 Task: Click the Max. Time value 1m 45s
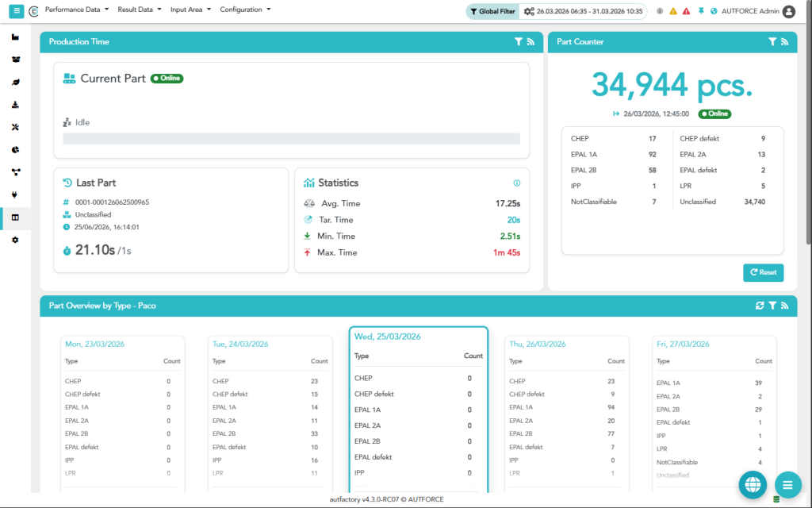[x=507, y=253]
